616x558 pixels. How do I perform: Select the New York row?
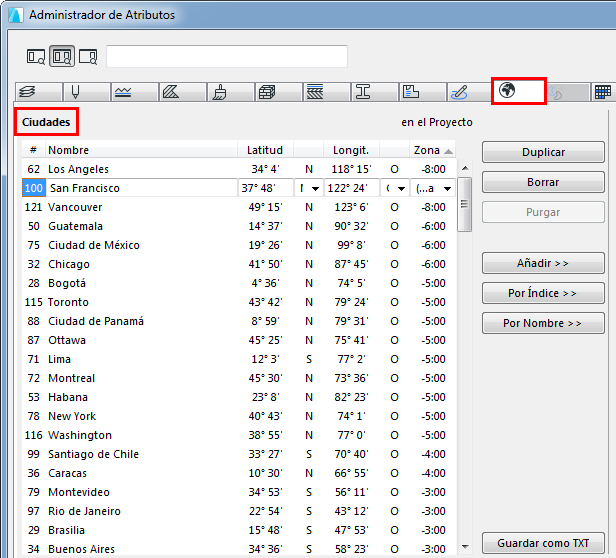tap(239, 416)
